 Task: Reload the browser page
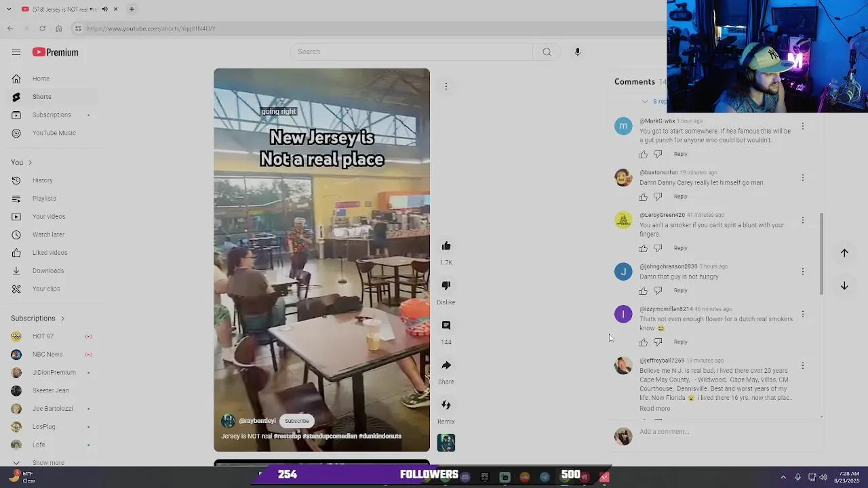pyautogui.click(x=42, y=28)
